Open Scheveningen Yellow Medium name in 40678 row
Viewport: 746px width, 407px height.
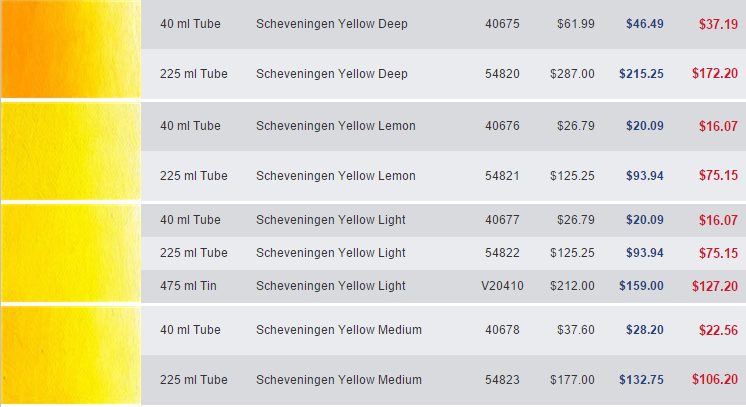pyautogui.click(x=339, y=330)
